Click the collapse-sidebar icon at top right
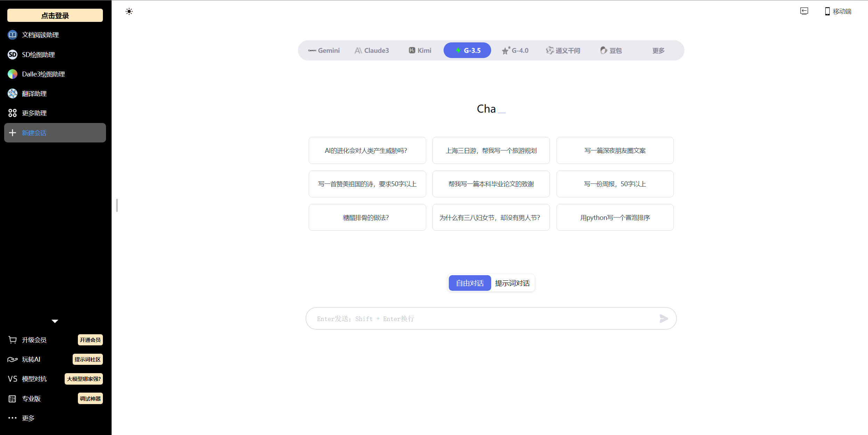 coord(804,11)
